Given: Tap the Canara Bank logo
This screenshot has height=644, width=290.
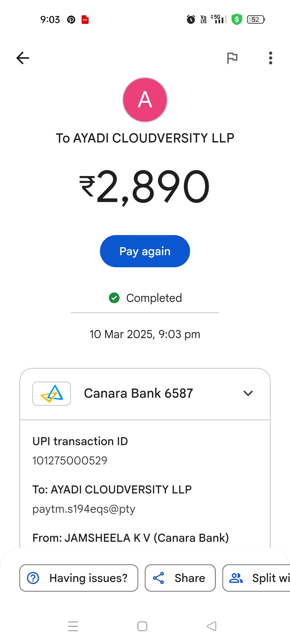Looking at the screenshot, I should tap(52, 394).
